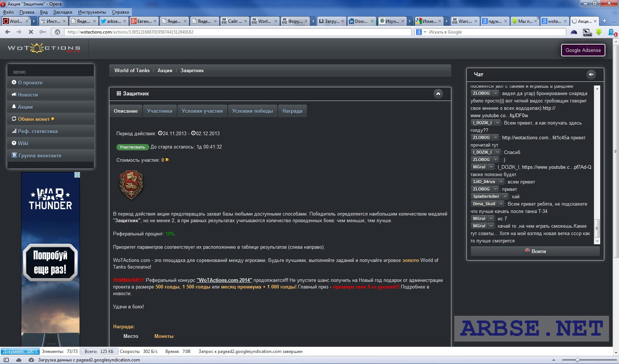Open the password wand key icon
619x364 pixels.
click(x=43, y=32)
